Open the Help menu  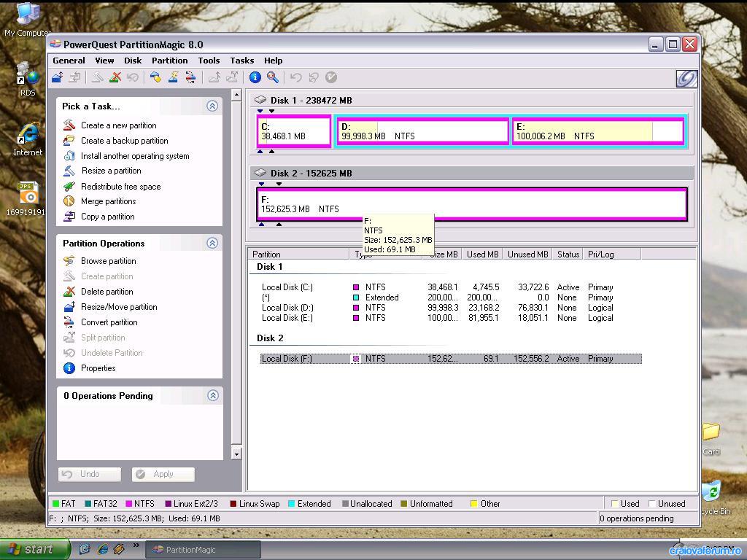pyautogui.click(x=274, y=61)
